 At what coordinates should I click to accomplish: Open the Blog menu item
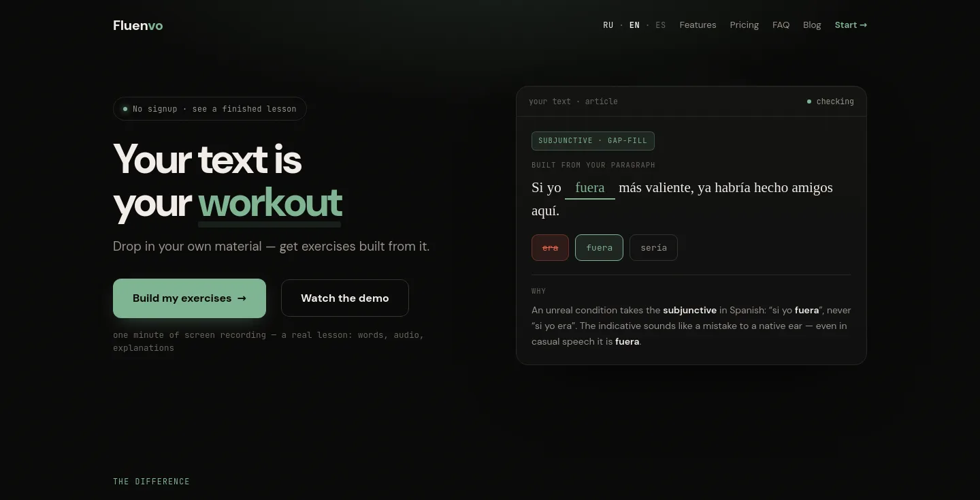(x=812, y=25)
